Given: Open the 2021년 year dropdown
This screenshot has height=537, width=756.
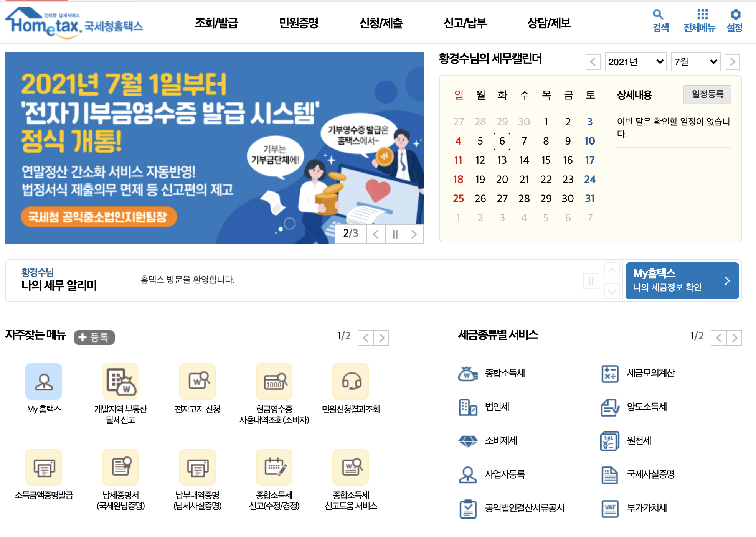Looking at the screenshot, I should [636, 62].
